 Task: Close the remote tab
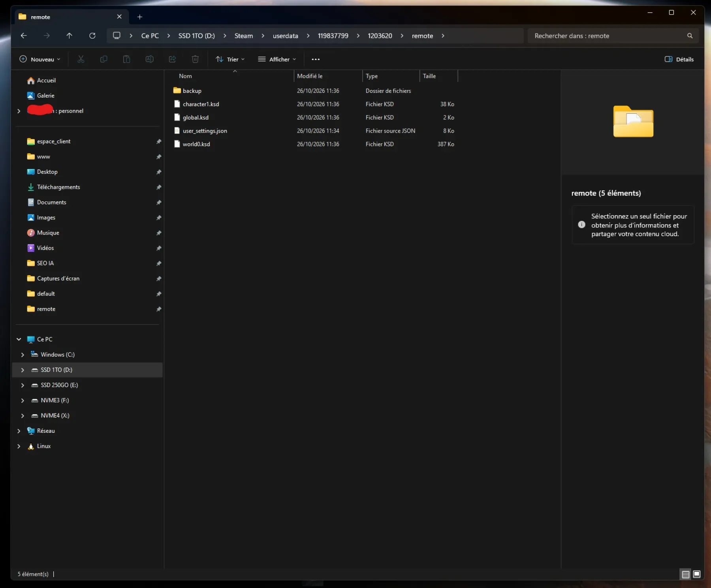(119, 17)
